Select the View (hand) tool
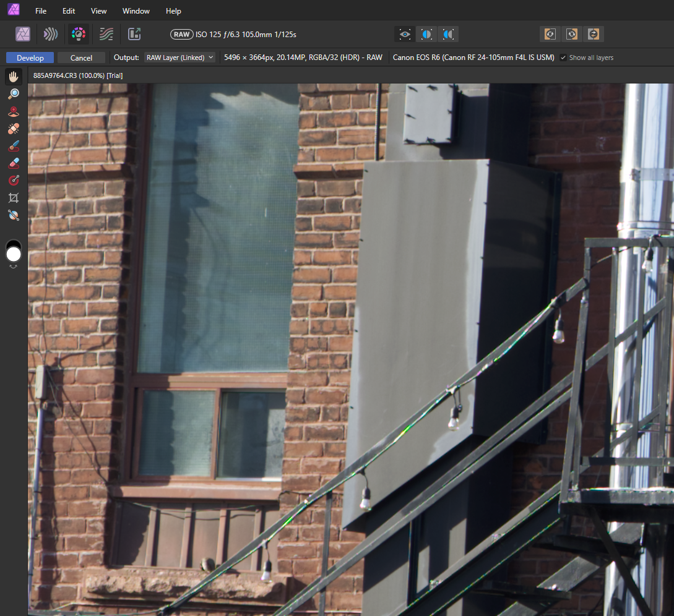Screen dimensions: 674x616 tap(14, 77)
